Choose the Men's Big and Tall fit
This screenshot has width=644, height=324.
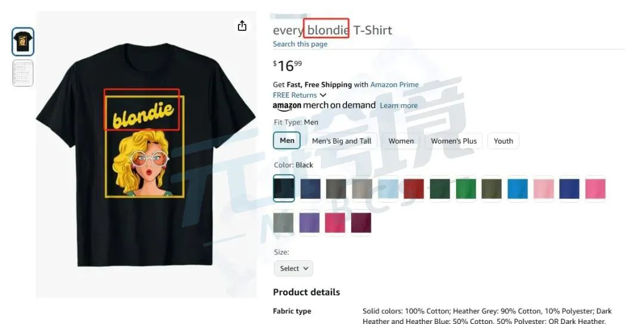click(x=342, y=141)
